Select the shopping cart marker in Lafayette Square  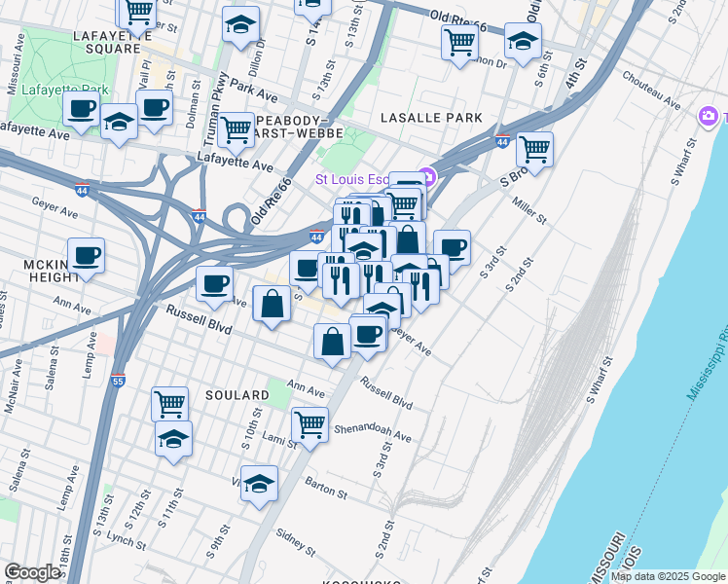(137, 12)
